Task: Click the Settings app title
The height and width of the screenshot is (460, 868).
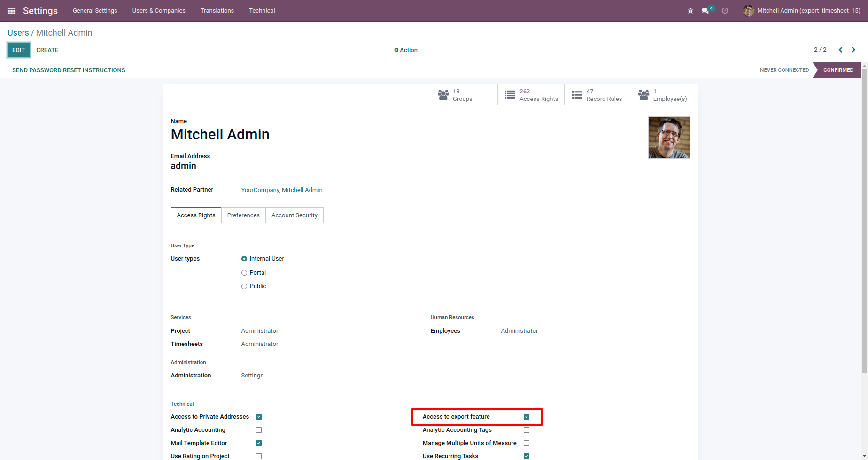Action: [40, 10]
